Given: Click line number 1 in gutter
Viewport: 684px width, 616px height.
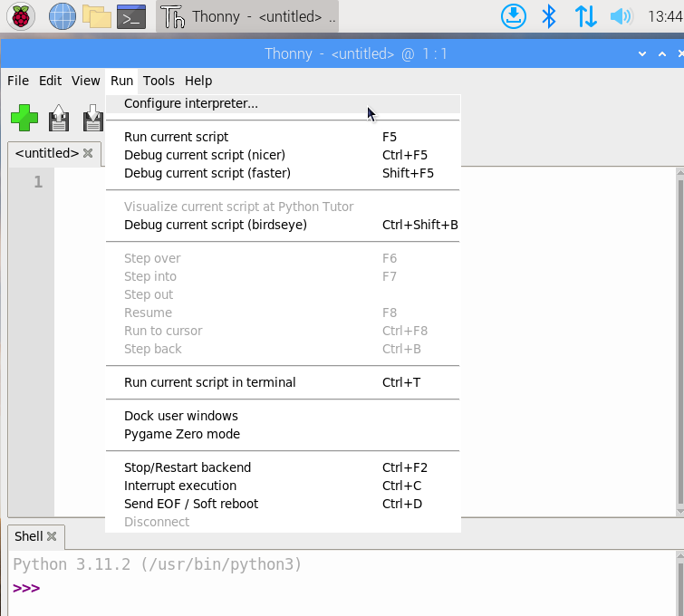Looking at the screenshot, I should coord(38,182).
